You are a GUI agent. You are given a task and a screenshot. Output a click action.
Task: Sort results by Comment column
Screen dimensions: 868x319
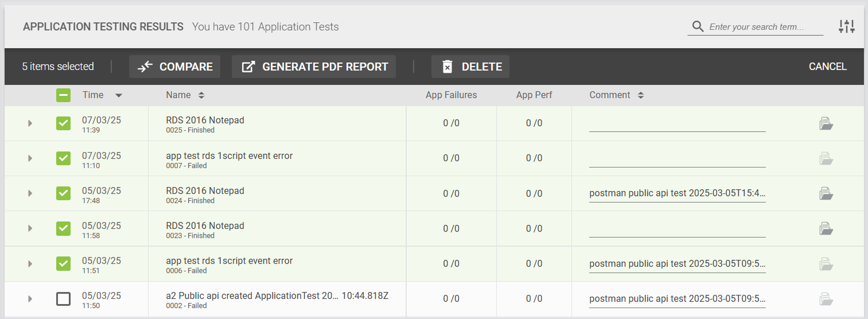point(610,95)
